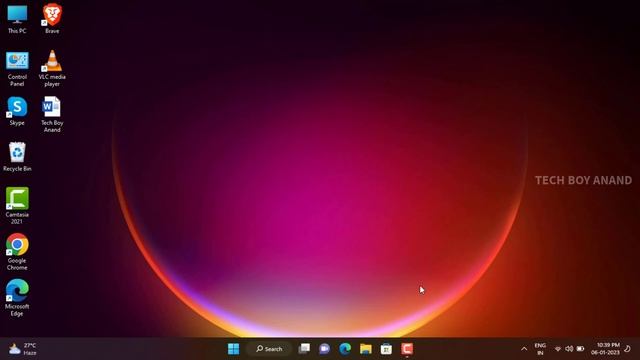The width and height of the screenshot is (640, 360).
Task: Open the Brave browser shortcut
Action: point(52,19)
